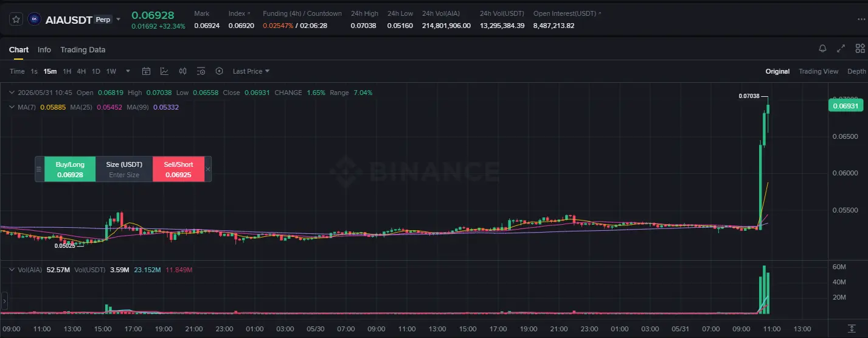This screenshot has height=338, width=868.
Task: Open the Trading Data tab
Action: 83,50
